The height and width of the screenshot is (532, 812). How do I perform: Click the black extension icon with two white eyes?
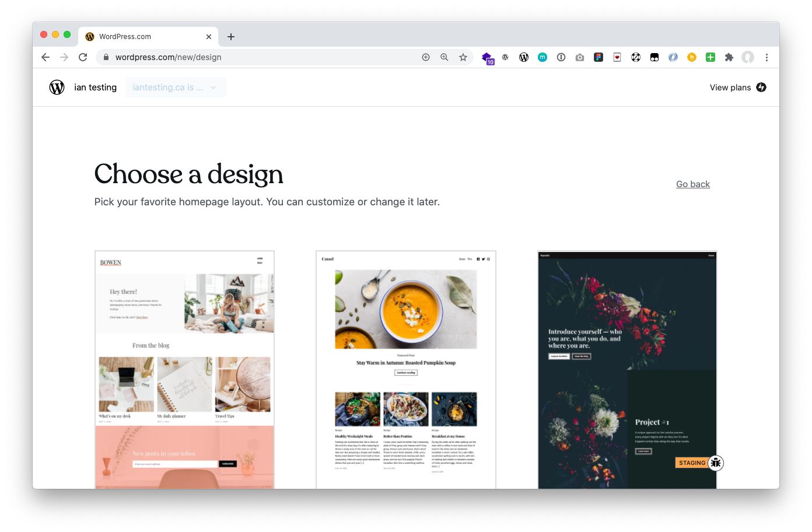click(654, 57)
